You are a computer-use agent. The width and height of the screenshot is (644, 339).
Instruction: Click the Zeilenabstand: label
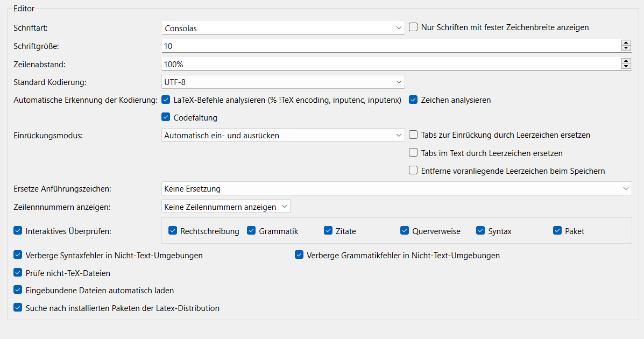[39, 65]
